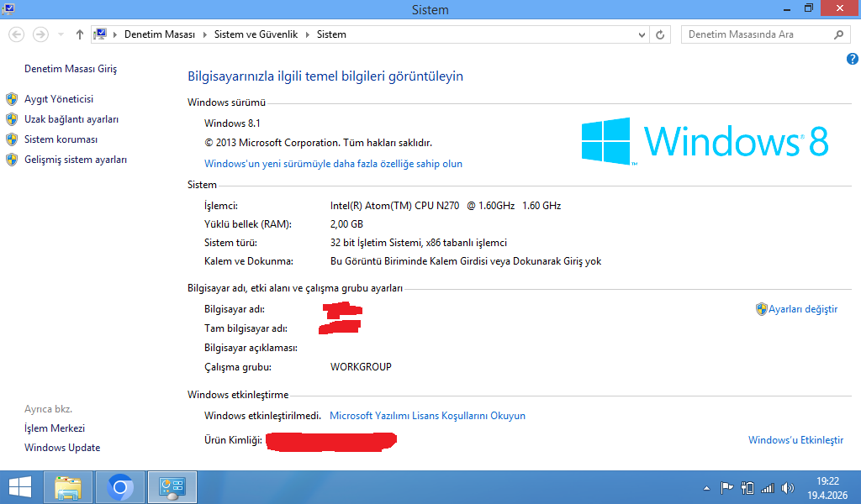Click the shield icon beside Aygıt Yöneticisi
Screen dimensions: 861x504
click(x=12, y=99)
